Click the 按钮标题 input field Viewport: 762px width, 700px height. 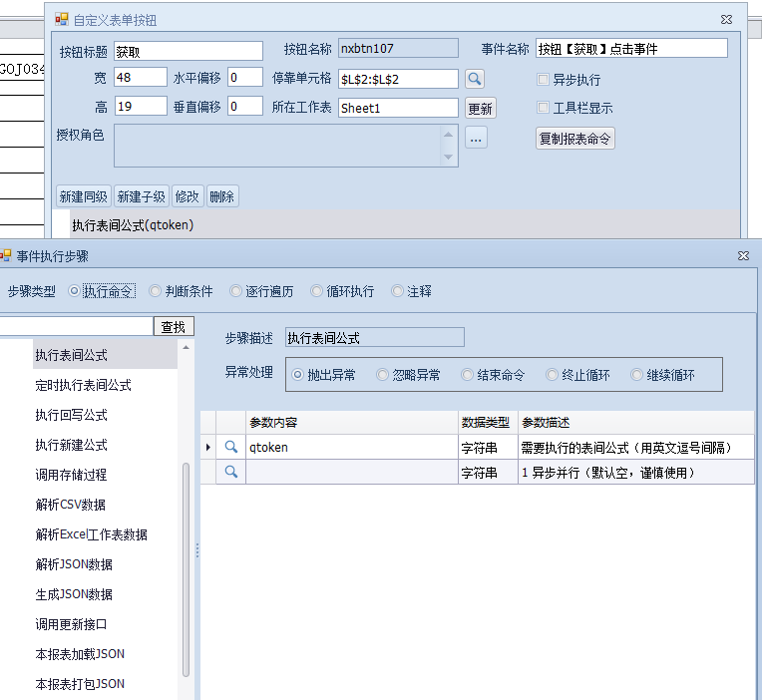(188, 50)
